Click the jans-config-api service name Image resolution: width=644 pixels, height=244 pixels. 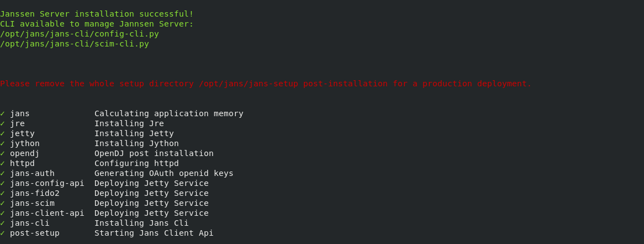point(47,183)
